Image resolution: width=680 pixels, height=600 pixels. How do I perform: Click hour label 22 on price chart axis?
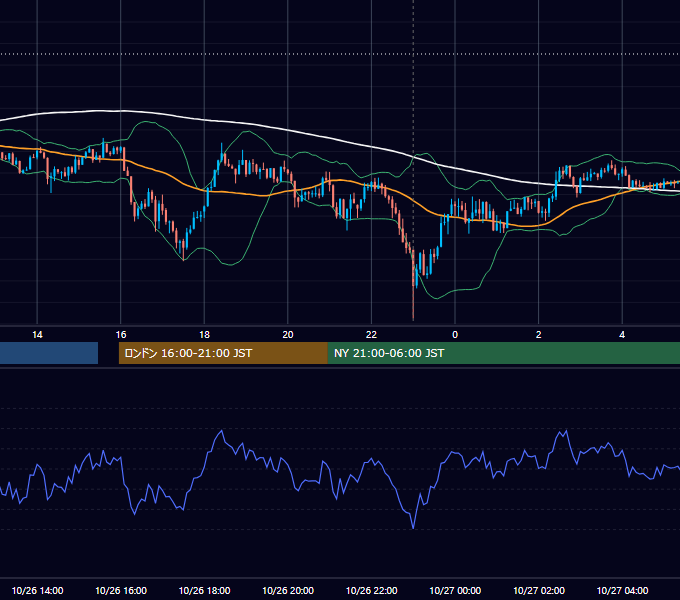tap(371, 335)
